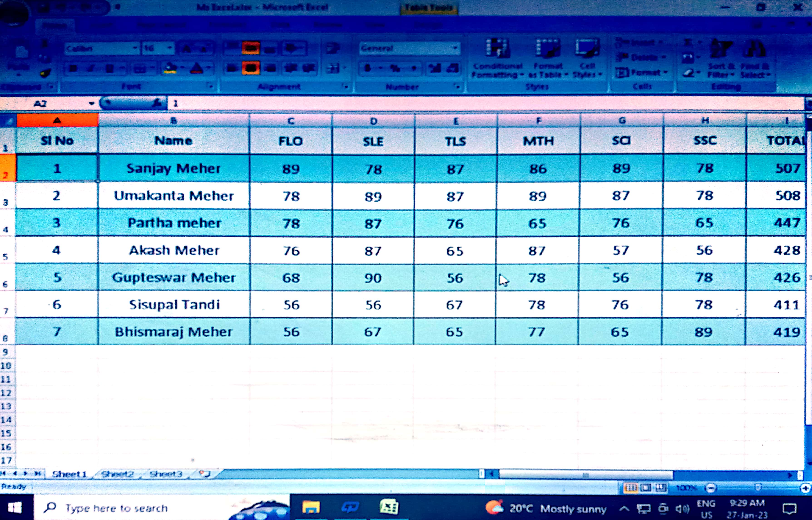
Task: Click the Fill Color paint bucket icon
Action: click(170, 69)
